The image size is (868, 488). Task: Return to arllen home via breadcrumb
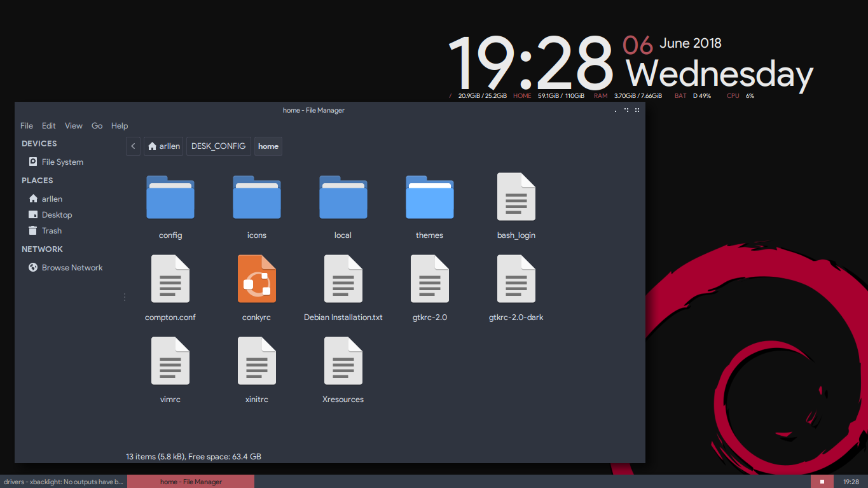coord(163,146)
